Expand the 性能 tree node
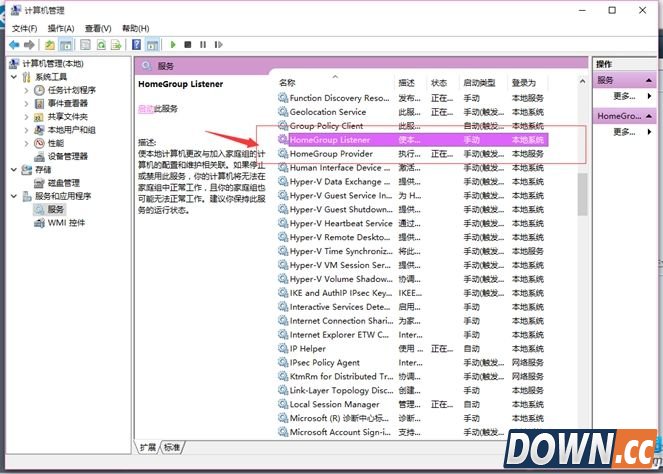This screenshot has width=663, height=474. click(26, 143)
